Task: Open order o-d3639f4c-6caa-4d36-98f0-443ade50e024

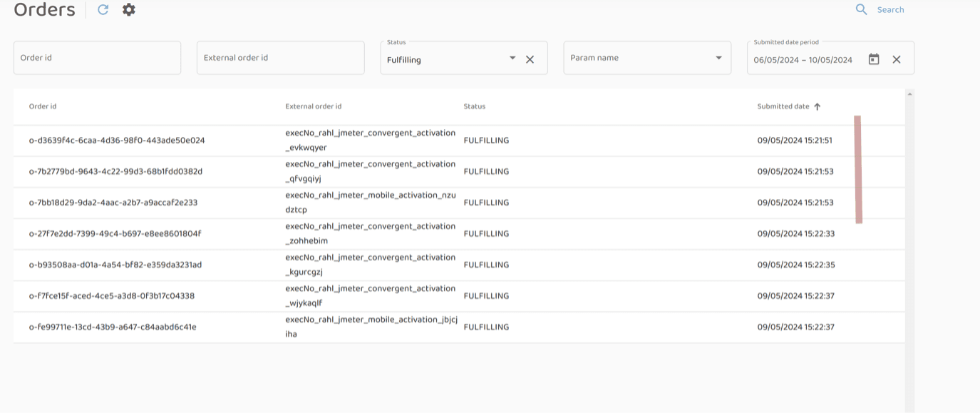Action: (x=117, y=141)
